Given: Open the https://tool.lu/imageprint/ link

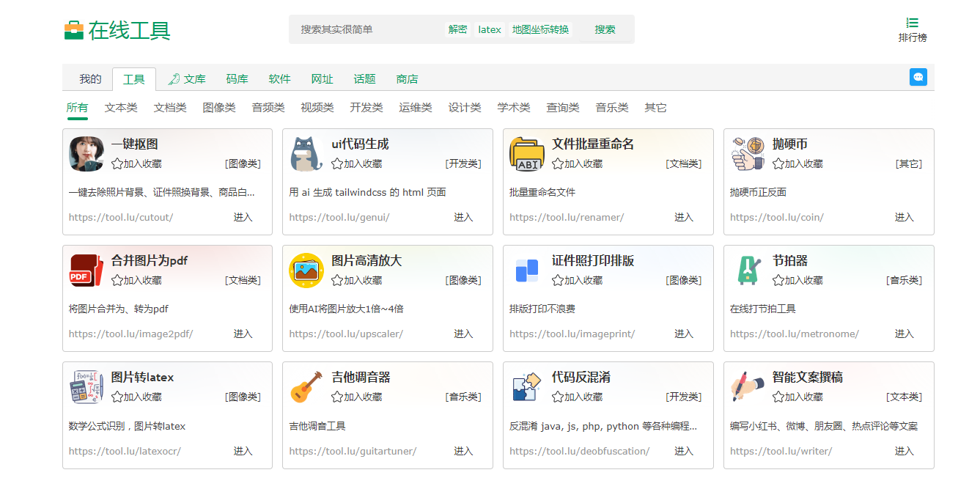Looking at the screenshot, I should (572, 334).
